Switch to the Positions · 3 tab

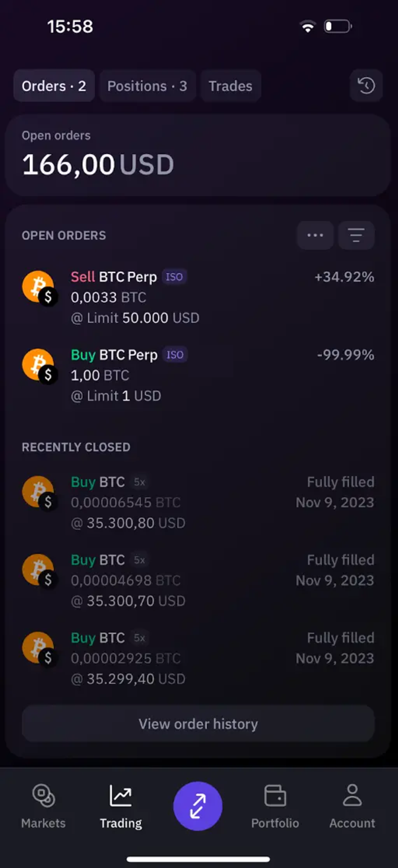(x=147, y=86)
